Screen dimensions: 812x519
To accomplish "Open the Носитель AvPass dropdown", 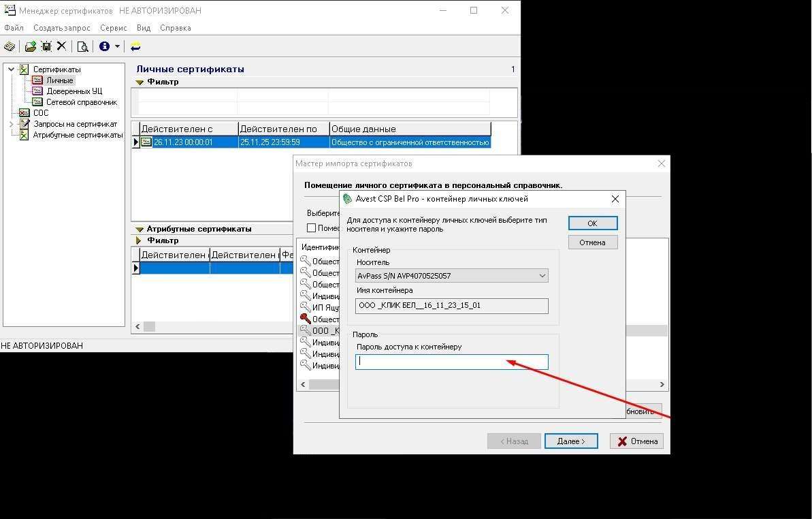I will point(542,276).
